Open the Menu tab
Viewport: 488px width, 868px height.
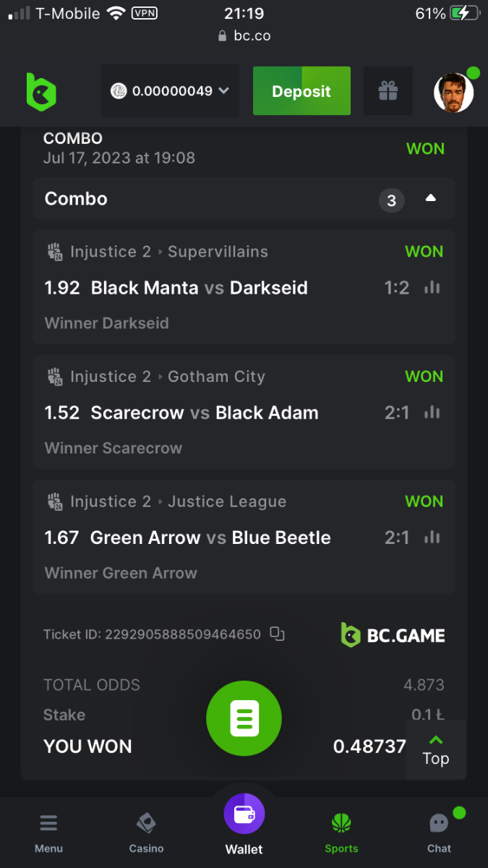(48, 833)
